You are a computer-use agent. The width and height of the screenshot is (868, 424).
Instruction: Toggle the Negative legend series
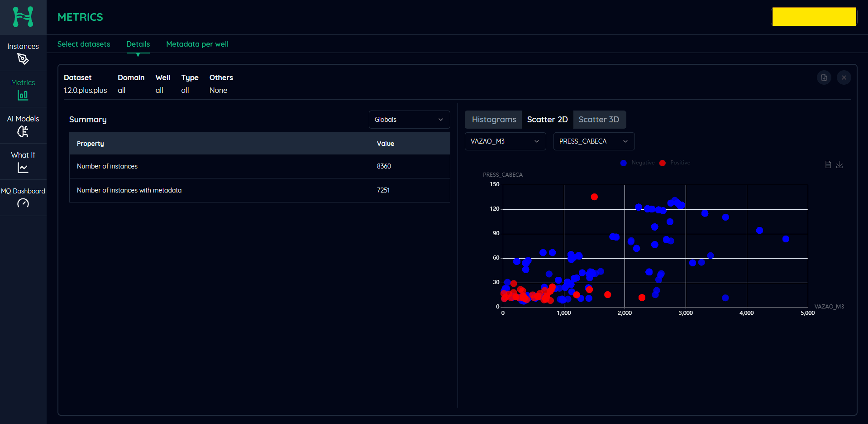pos(638,163)
